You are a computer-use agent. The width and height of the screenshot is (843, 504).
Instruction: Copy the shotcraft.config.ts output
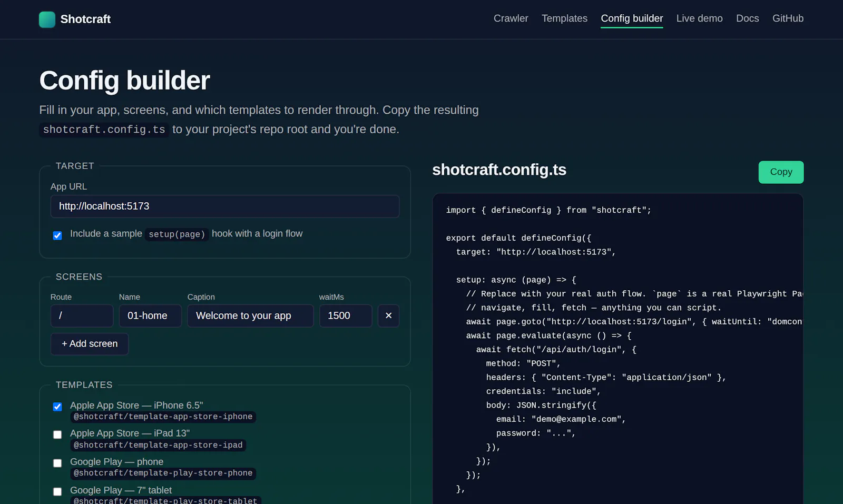pyautogui.click(x=781, y=172)
